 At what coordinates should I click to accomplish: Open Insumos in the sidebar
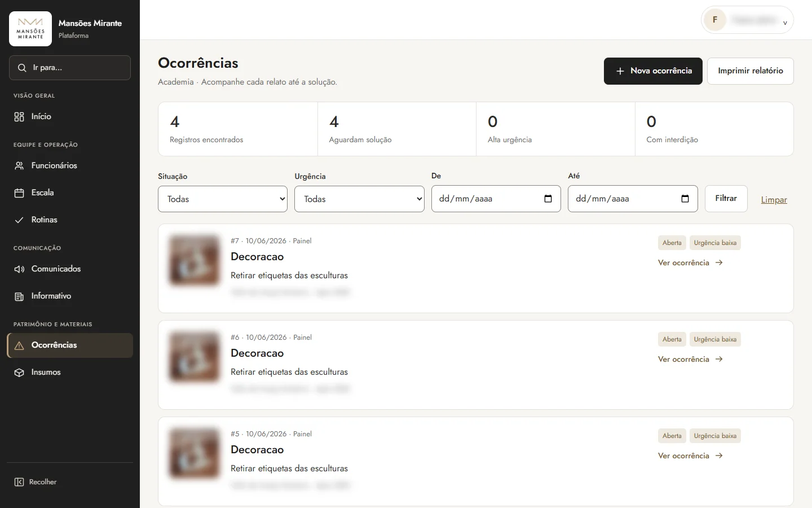tap(70, 373)
